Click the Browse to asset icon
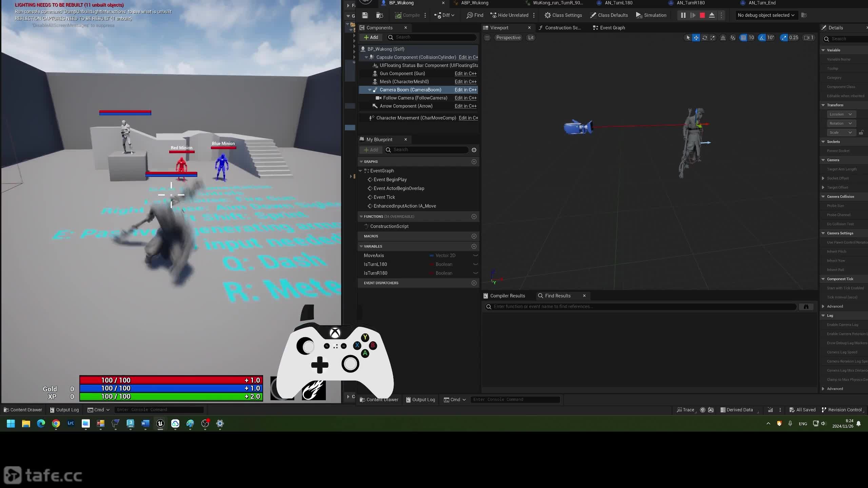Screen dimensions: 868x488 pyautogui.click(x=380, y=15)
